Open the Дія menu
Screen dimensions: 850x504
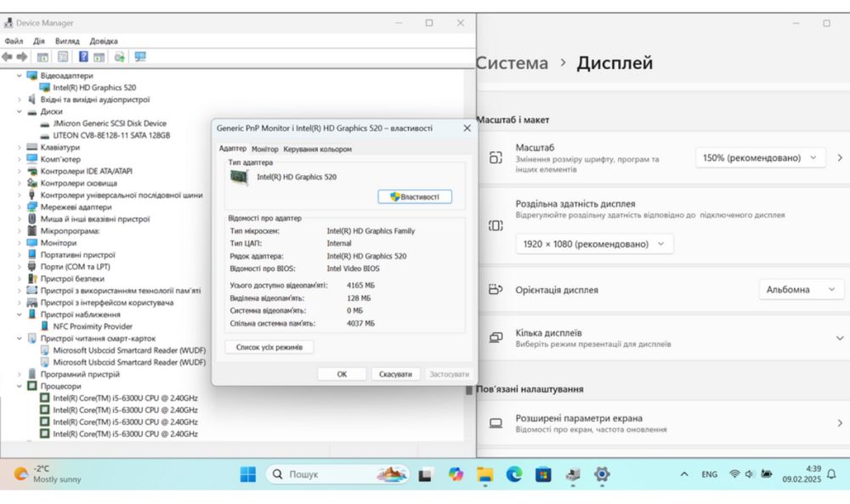tap(38, 41)
